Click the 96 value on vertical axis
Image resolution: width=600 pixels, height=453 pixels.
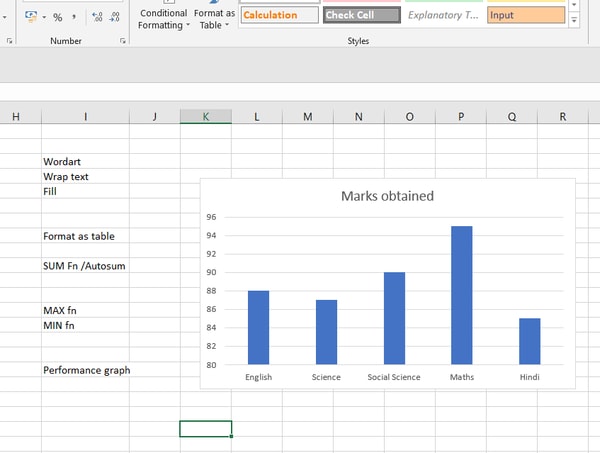(211, 217)
